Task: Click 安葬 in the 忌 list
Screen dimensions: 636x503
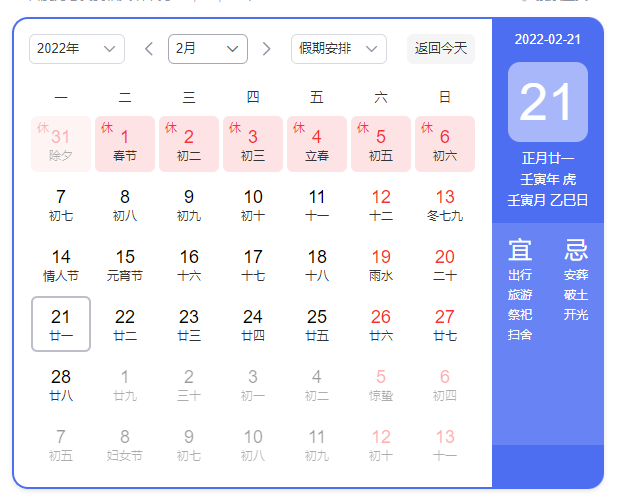Action: click(x=576, y=275)
